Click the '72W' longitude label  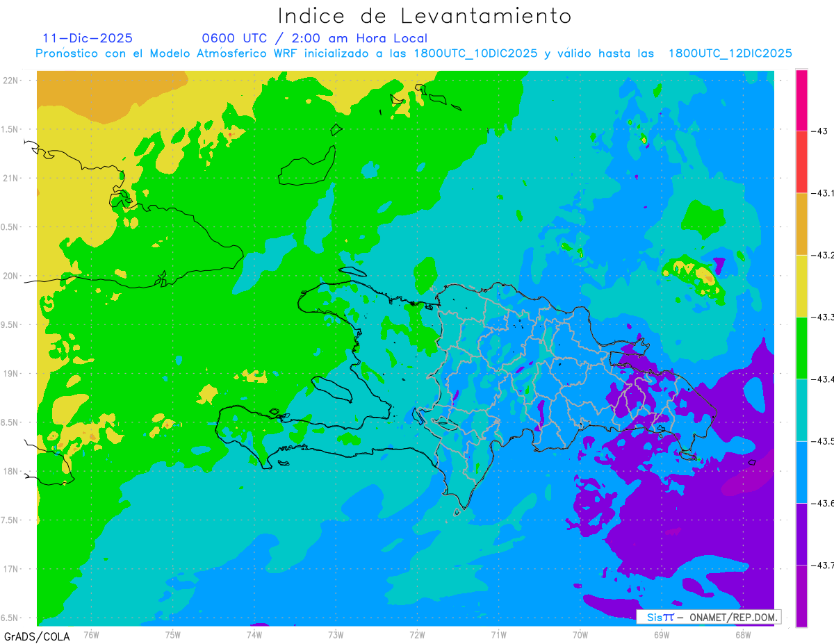417,634
